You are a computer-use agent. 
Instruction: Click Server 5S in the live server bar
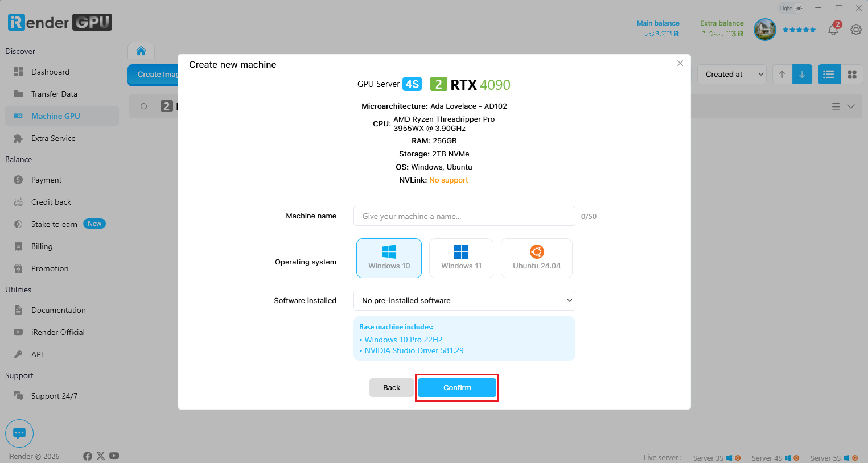(834, 458)
